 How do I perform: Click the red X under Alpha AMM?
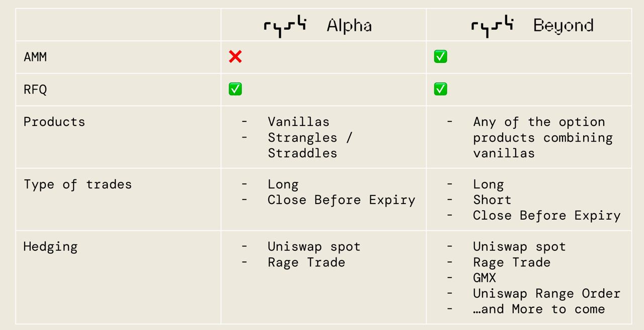pos(235,57)
